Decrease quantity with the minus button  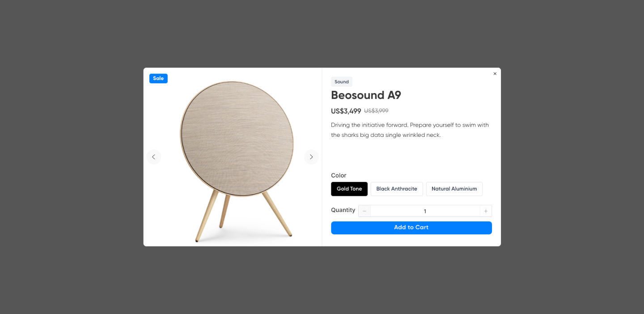(364, 211)
